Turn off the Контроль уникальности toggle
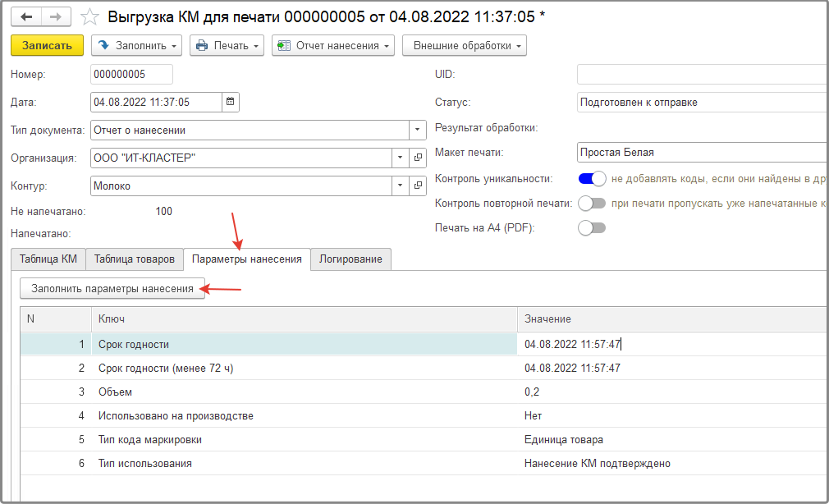This screenshot has width=829, height=504. (x=592, y=179)
